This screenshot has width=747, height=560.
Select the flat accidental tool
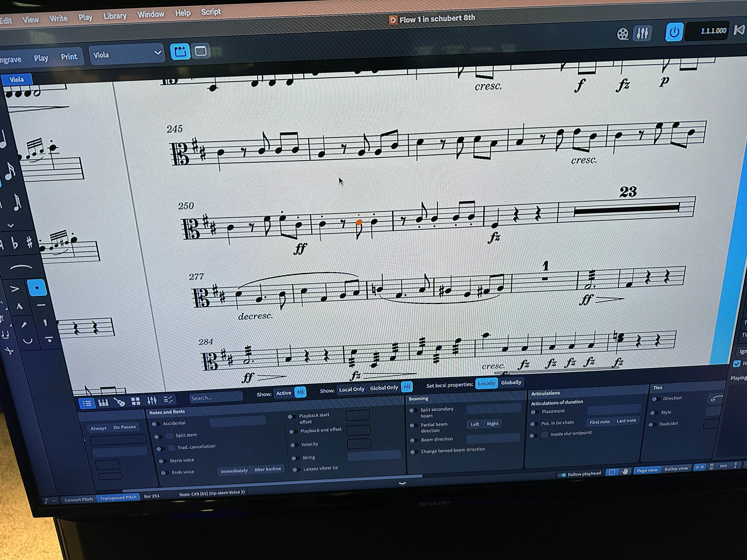pyautogui.click(x=15, y=243)
